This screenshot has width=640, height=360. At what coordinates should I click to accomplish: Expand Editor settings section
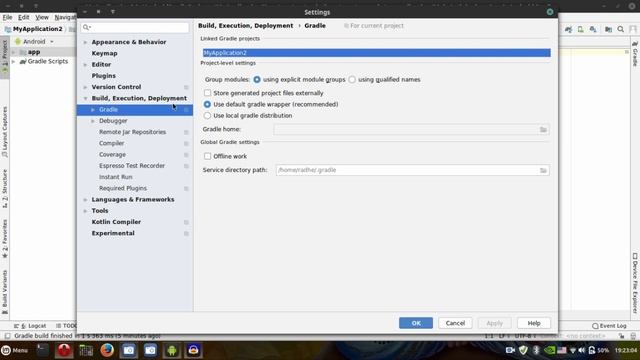85,64
